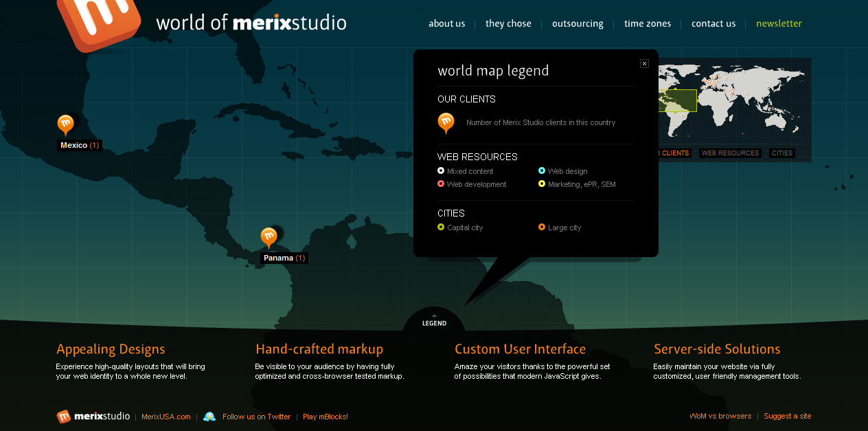
Task: Go to the outsourcing page
Action: (x=578, y=23)
